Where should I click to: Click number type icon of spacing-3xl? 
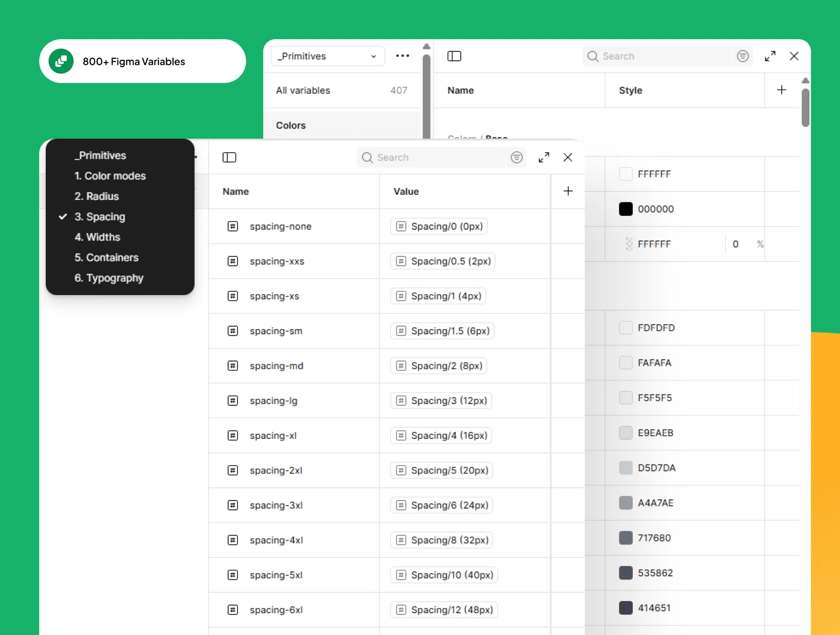[x=232, y=505]
